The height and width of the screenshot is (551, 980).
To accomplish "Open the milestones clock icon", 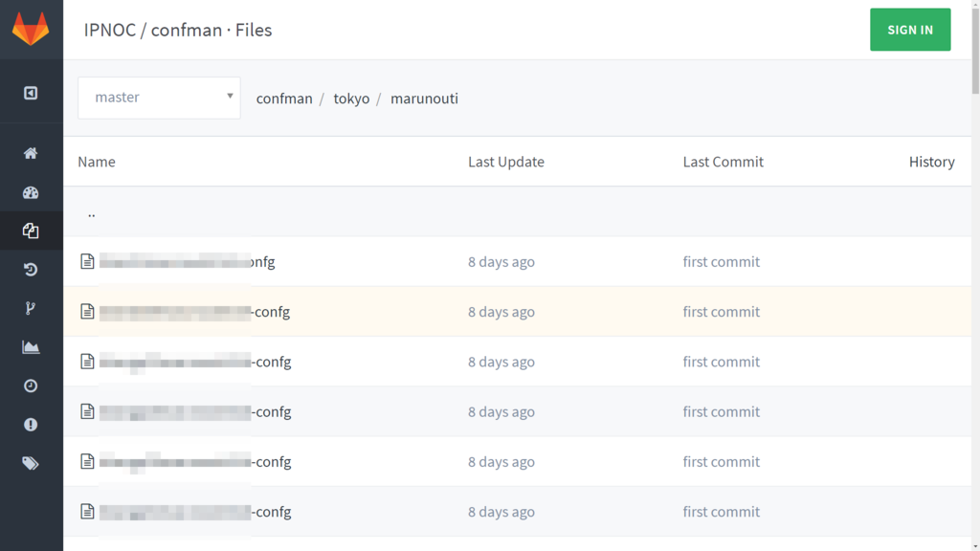I will [31, 386].
